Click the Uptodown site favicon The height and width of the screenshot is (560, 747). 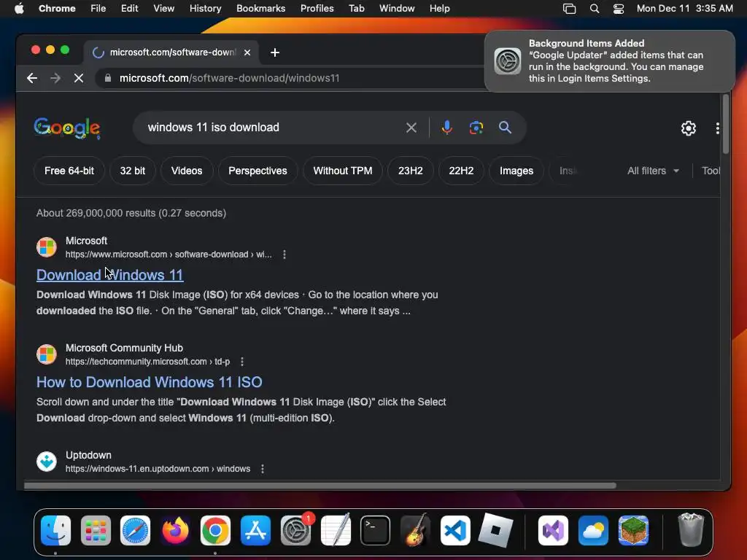click(47, 462)
